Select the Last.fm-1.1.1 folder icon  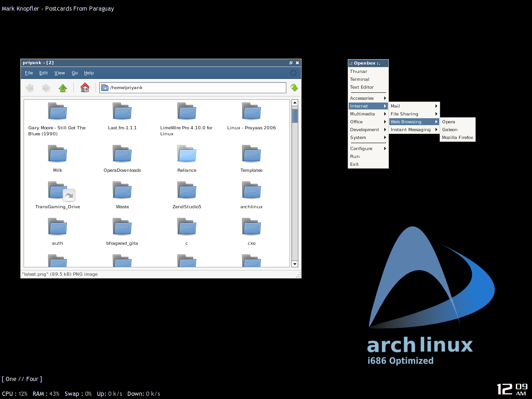pyautogui.click(x=122, y=111)
